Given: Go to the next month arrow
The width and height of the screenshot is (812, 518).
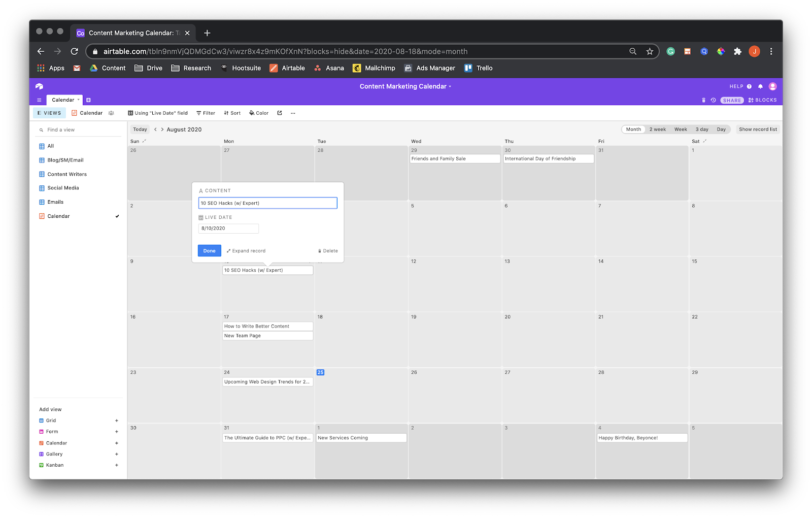Looking at the screenshot, I should point(162,129).
